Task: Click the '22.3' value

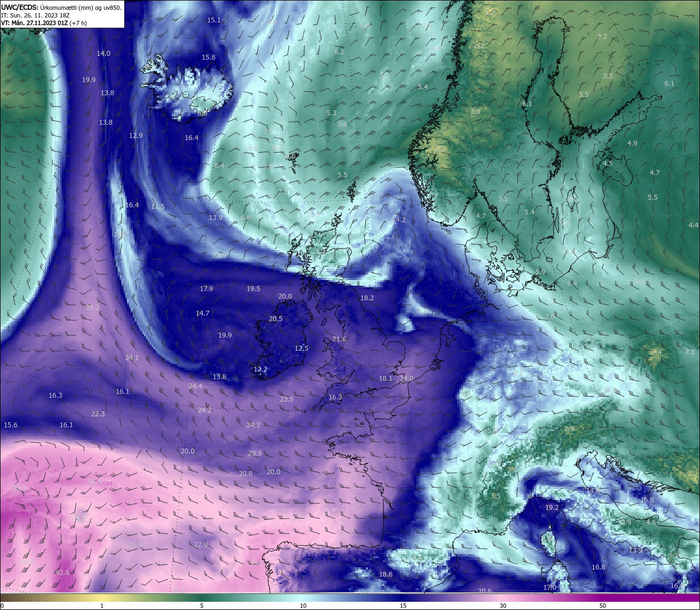Action: [x=98, y=414]
